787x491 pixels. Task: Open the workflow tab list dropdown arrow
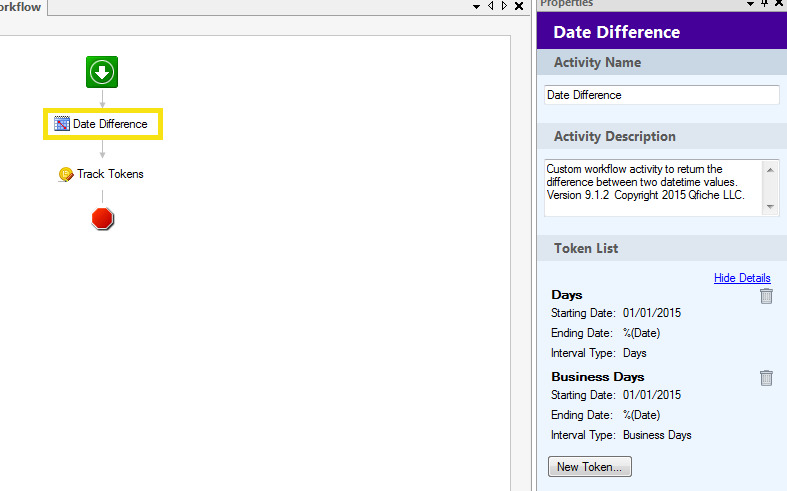pos(476,7)
